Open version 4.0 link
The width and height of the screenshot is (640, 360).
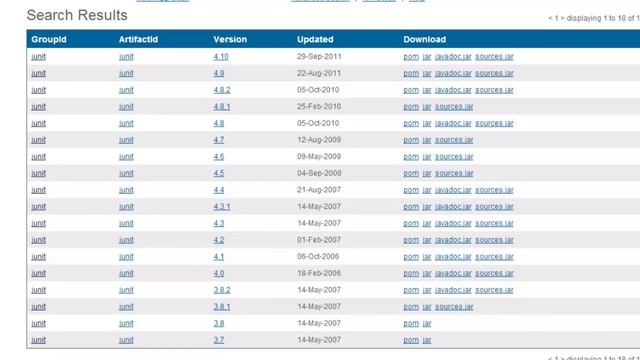219,273
